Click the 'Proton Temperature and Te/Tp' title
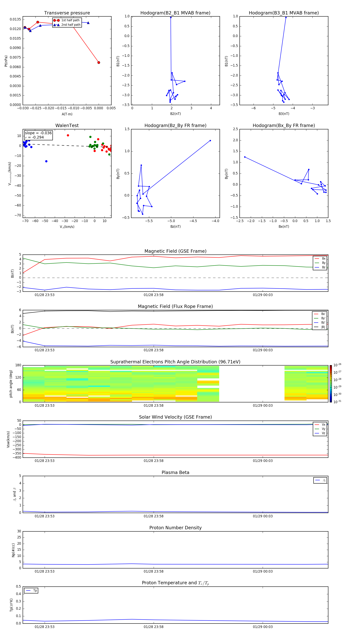 tap(175, 583)
